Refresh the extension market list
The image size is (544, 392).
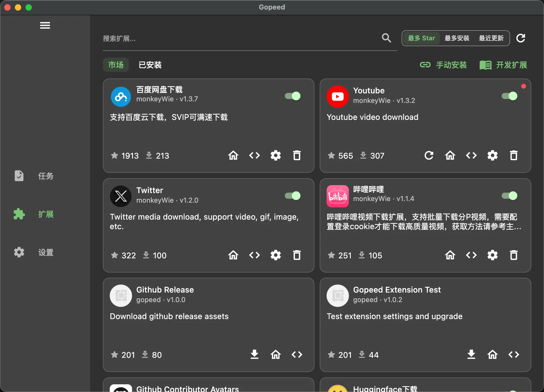tap(521, 38)
